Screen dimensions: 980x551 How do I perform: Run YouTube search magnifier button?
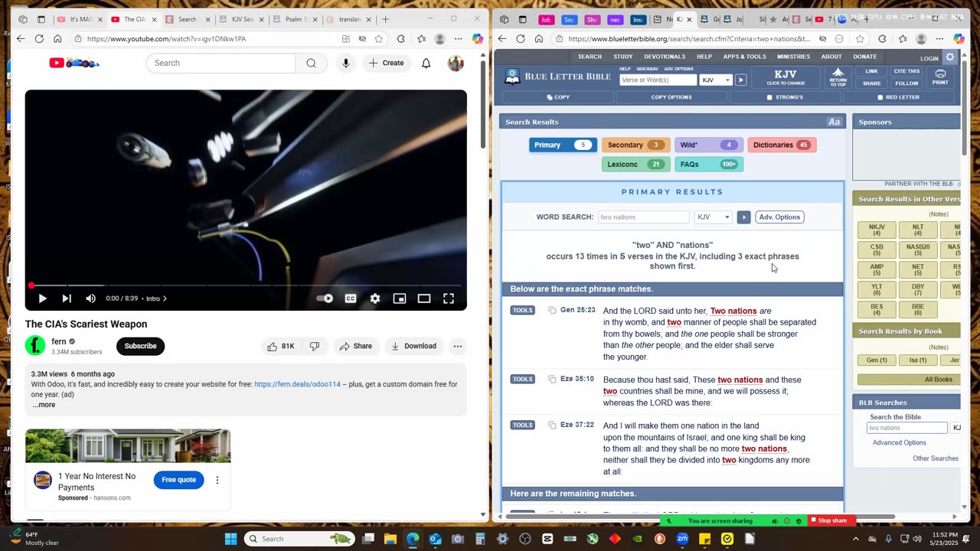[311, 63]
